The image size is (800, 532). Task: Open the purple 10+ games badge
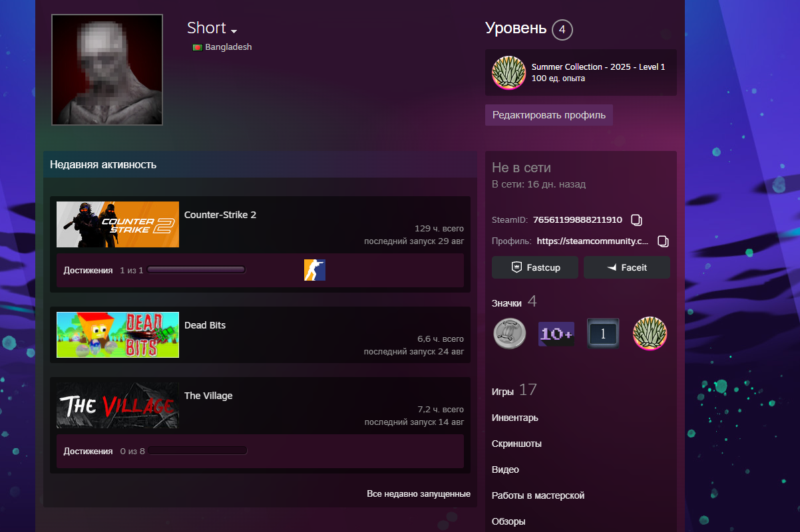click(556, 333)
